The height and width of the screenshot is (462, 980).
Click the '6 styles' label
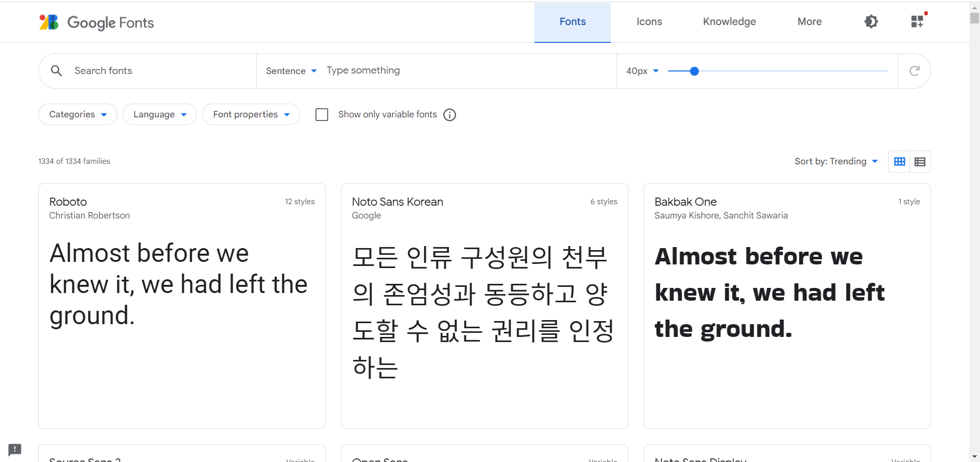604,202
